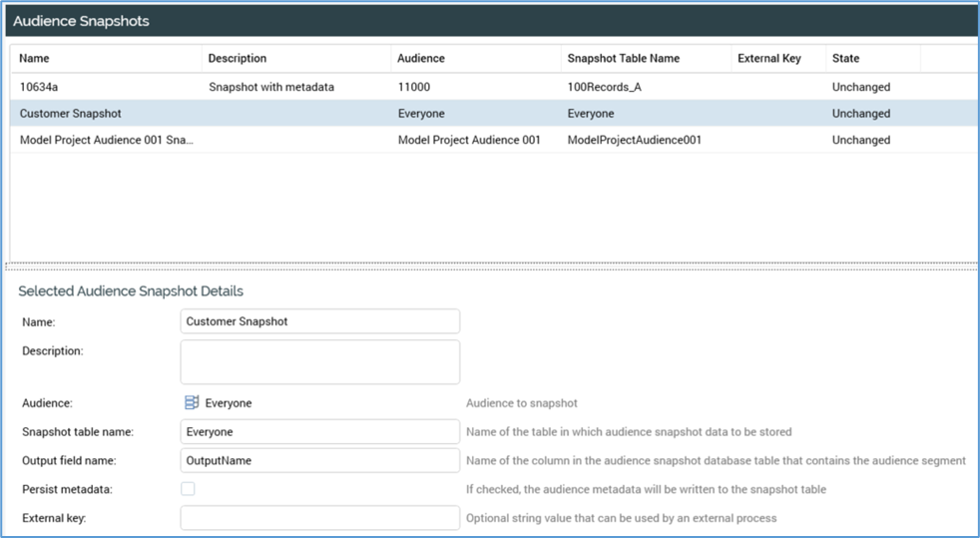This screenshot has width=980, height=538.
Task: Click the Everyone audience link text
Action: [229, 403]
